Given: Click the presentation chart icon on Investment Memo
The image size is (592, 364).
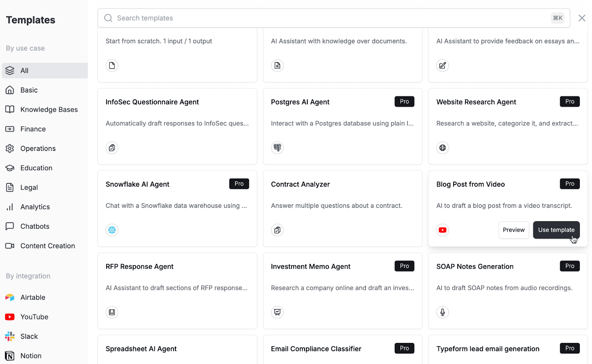Looking at the screenshot, I should click(277, 312).
